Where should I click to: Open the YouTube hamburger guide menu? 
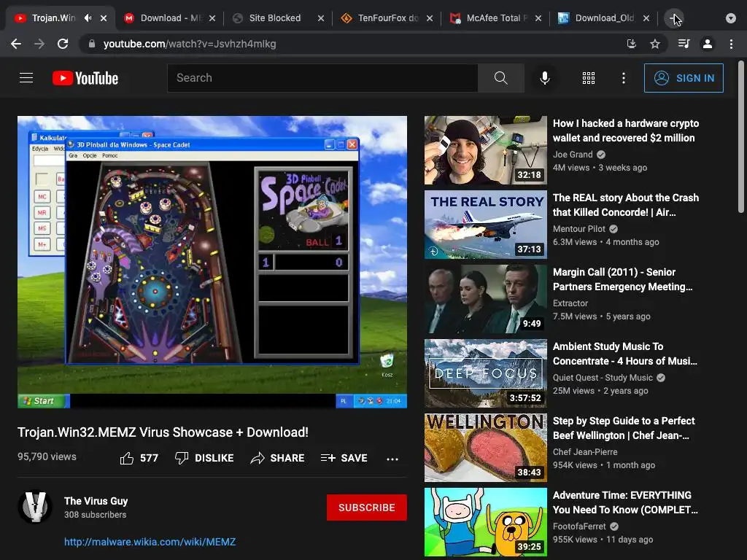[26, 77]
